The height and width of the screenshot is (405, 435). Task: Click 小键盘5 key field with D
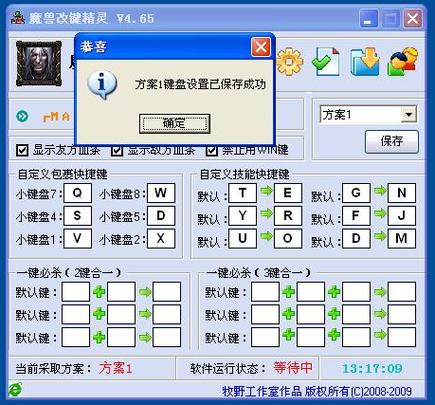tap(161, 216)
